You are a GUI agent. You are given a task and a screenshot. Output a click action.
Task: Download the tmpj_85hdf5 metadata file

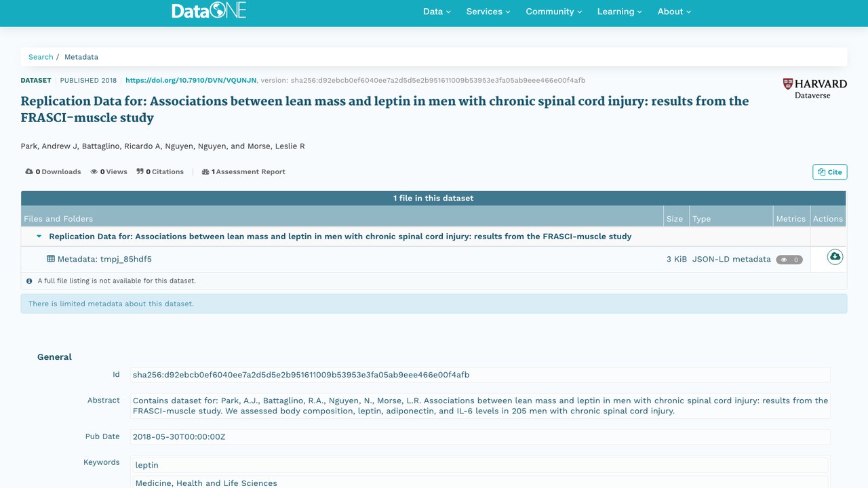835,257
